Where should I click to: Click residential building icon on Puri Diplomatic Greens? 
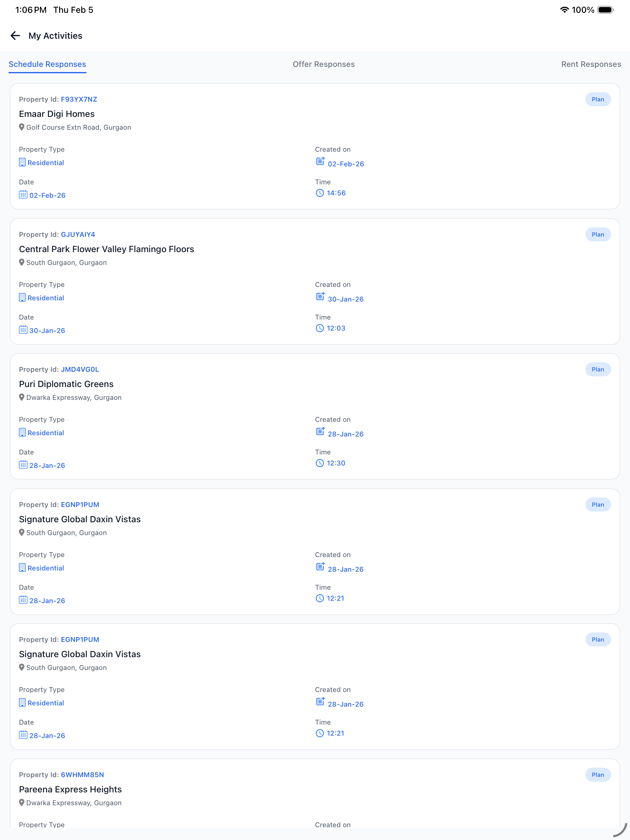coord(22,433)
